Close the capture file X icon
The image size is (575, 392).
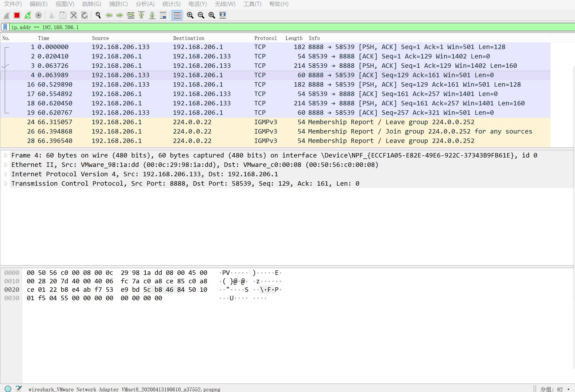[74, 15]
